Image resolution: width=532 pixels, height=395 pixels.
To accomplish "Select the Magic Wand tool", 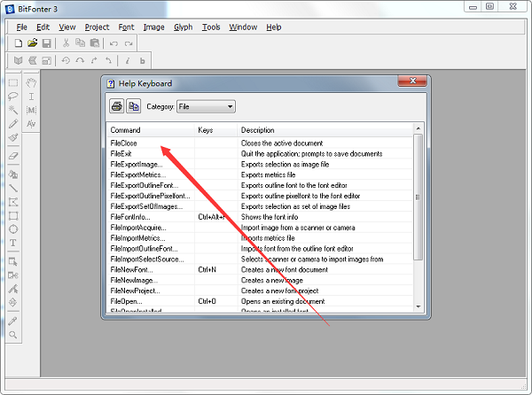I will [x=13, y=110].
